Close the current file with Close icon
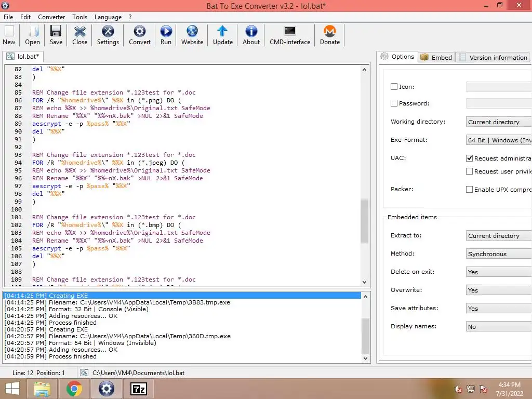 [x=79, y=35]
